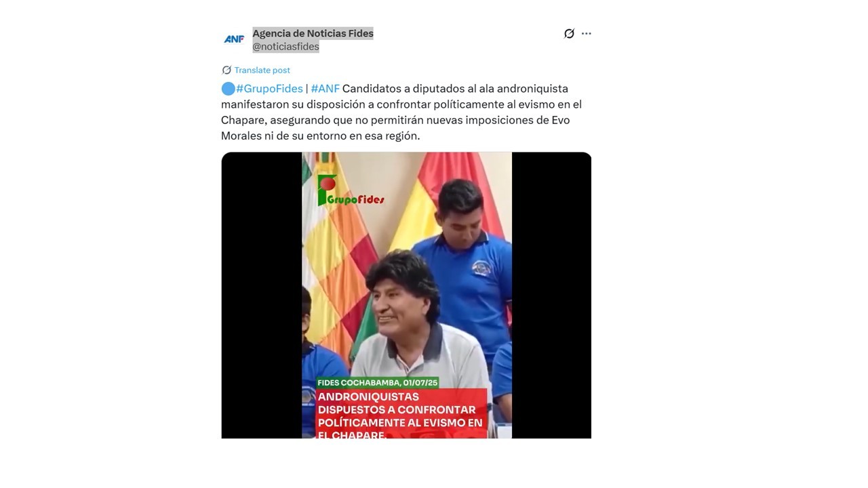Click the Translate post link

(262, 70)
